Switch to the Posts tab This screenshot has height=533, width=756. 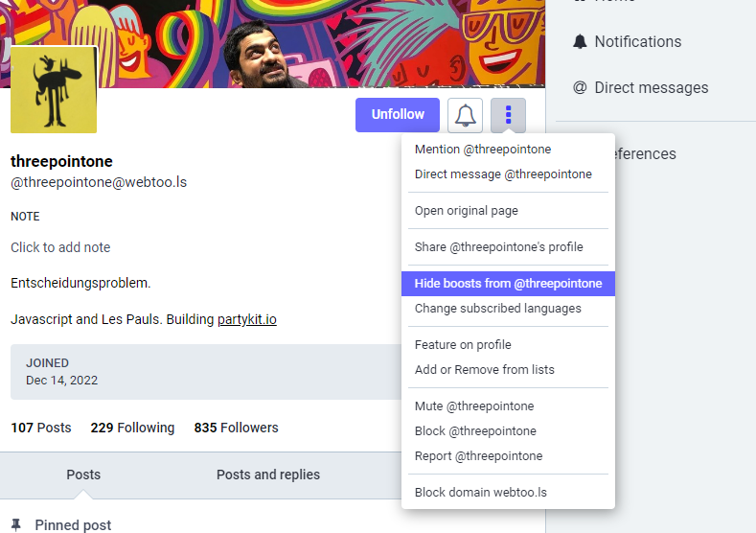[83, 475]
